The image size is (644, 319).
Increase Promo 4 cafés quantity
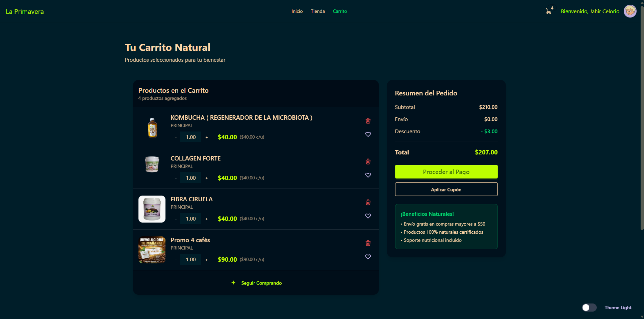(207, 260)
